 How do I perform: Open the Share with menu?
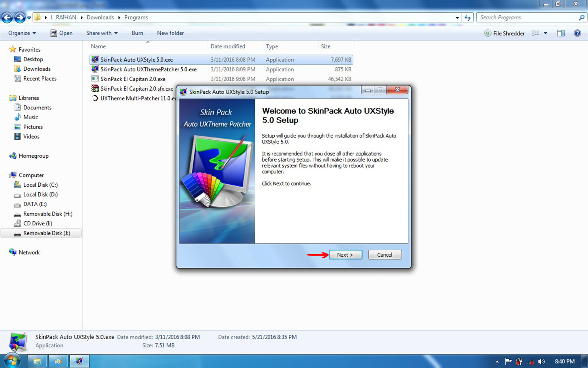tap(102, 33)
